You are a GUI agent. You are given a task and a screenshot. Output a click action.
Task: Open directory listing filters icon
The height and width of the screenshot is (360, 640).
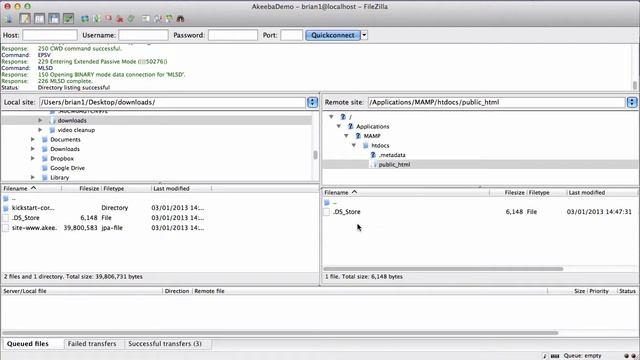pos(146,19)
